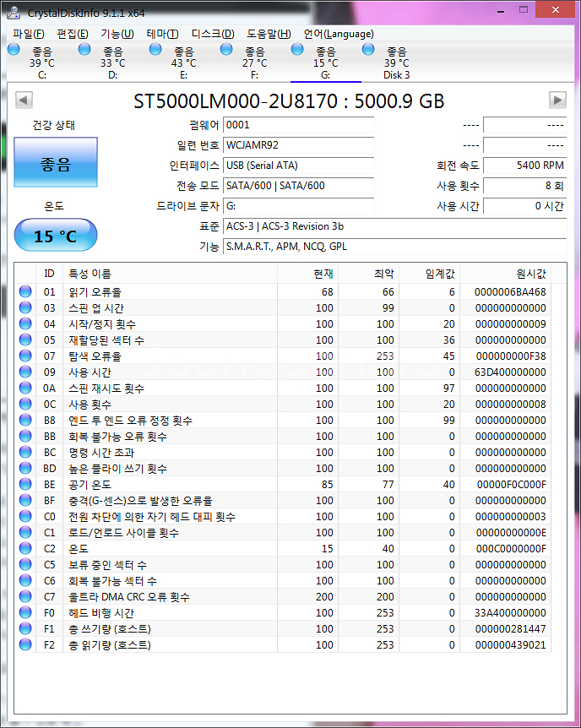Click the drive title ST5000LM000-2U8170

pyautogui.click(x=236, y=101)
